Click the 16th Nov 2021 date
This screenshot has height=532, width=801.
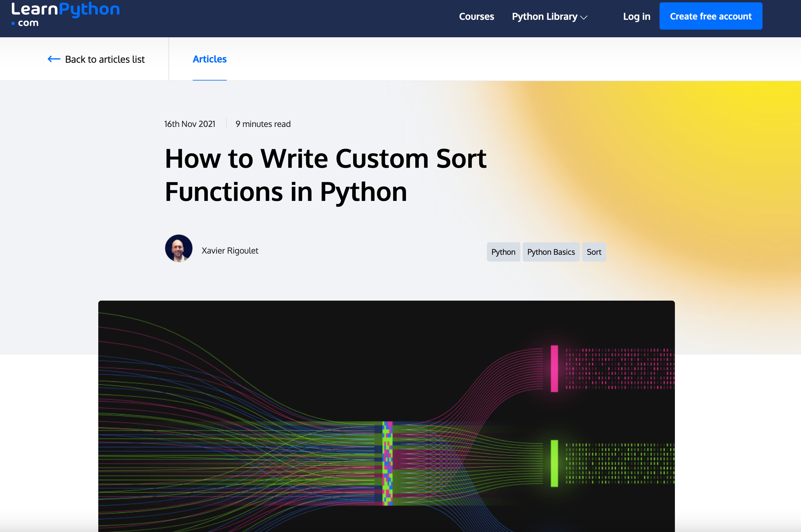pyautogui.click(x=190, y=124)
